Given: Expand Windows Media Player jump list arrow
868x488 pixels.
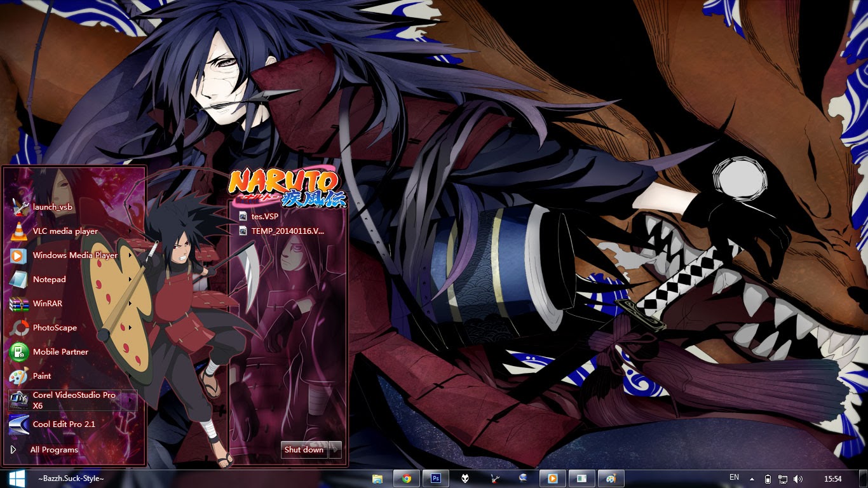Looking at the screenshot, I should pyautogui.click(x=130, y=255).
